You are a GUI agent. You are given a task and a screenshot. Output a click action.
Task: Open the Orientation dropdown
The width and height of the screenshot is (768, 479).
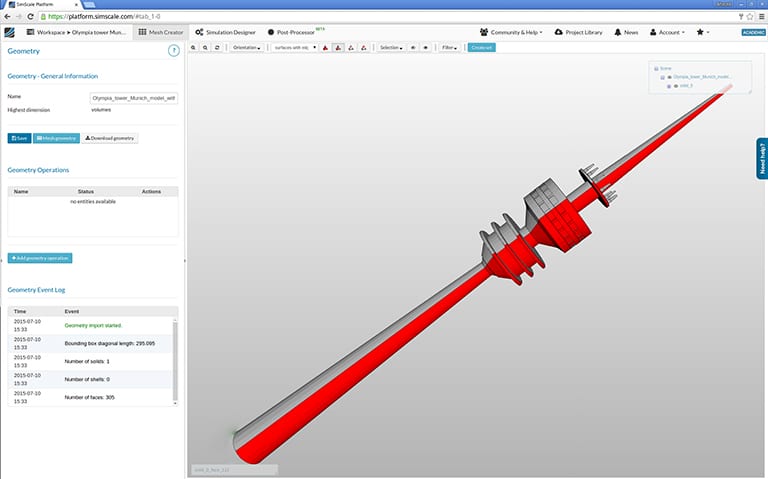point(248,47)
